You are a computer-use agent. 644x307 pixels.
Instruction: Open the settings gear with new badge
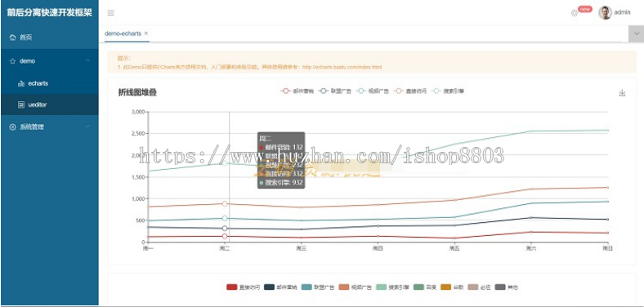575,13
